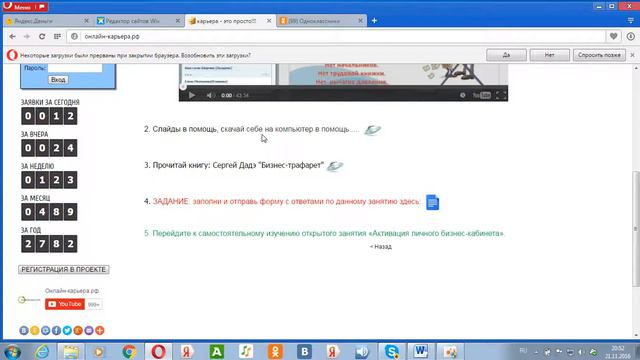Open the Активация личного бизнес-кабинета link
The height and width of the screenshot is (360, 640).
point(328,233)
